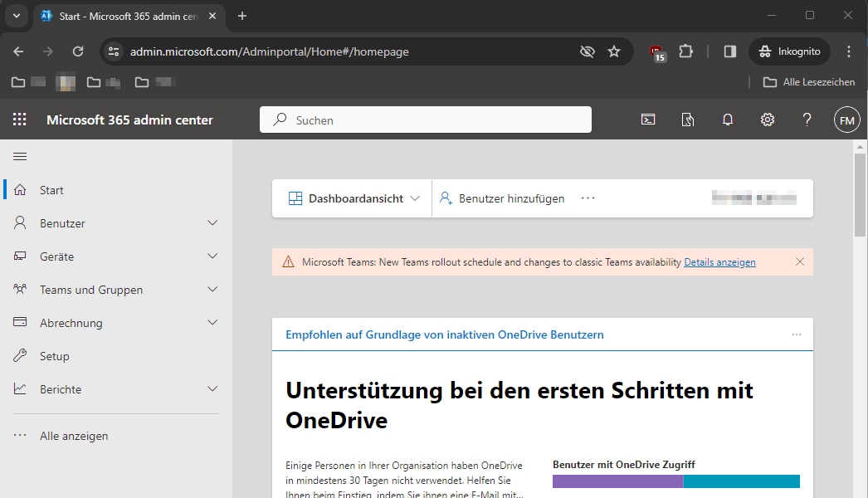Close the Microsoft 365 admin center tab
Image resolution: width=868 pixels, height=498 pixels.
[212, 16]
